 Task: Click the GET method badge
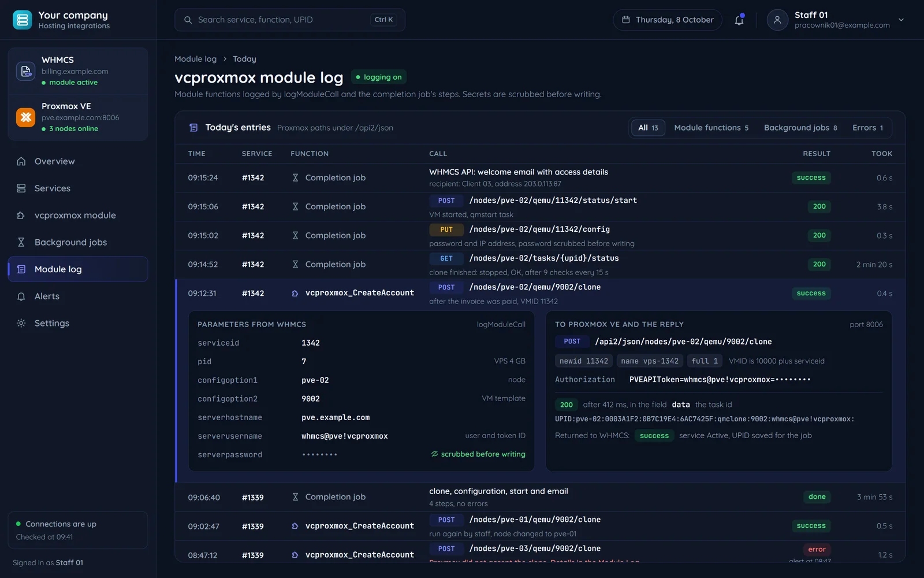pos(446,258)
